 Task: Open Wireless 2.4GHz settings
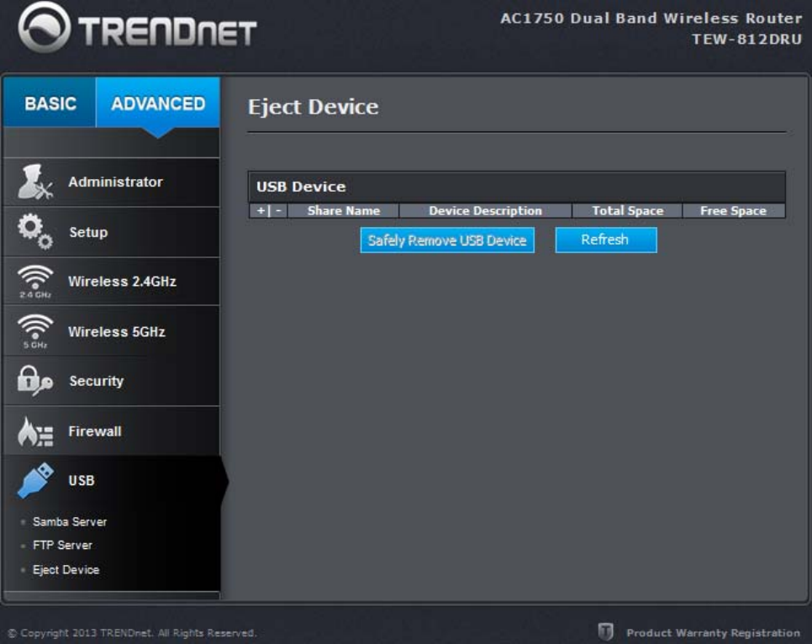(x=112, y=282)
